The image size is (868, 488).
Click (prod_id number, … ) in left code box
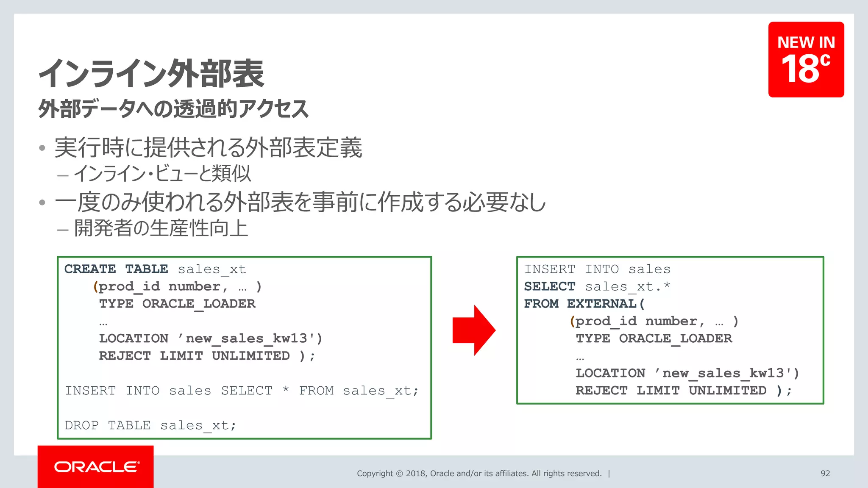(177, 287)
